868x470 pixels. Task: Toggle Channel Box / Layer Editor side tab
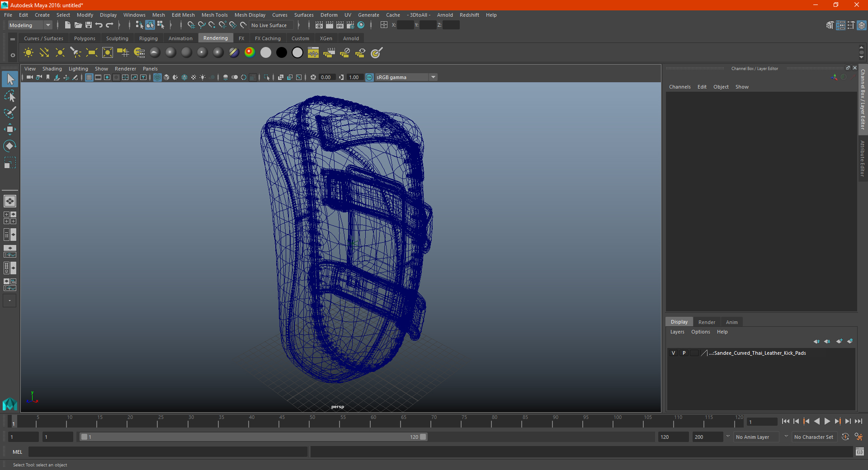863,99
